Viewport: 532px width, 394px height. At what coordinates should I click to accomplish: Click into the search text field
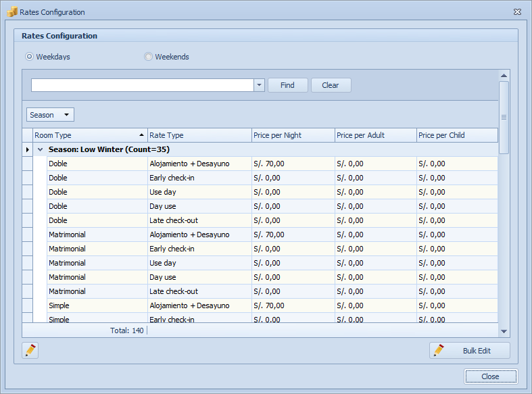pyautogui.click(x=142, y=85)
